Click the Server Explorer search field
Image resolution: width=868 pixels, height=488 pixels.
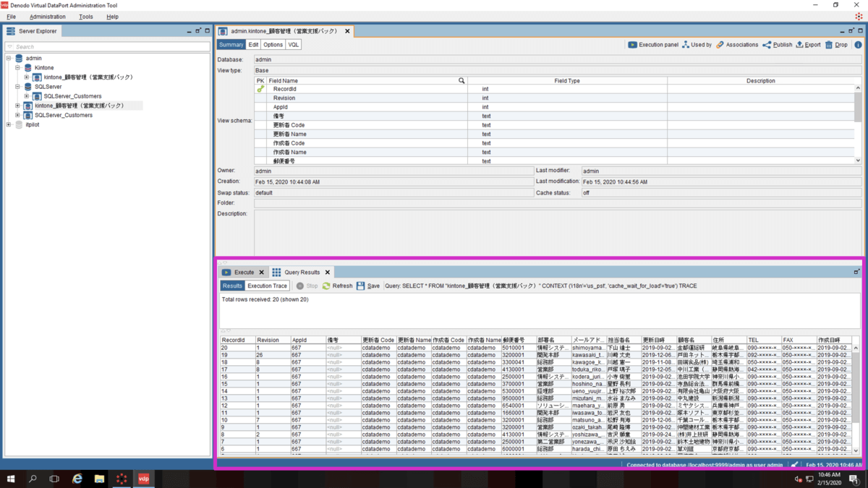click(x=109, y=47)
